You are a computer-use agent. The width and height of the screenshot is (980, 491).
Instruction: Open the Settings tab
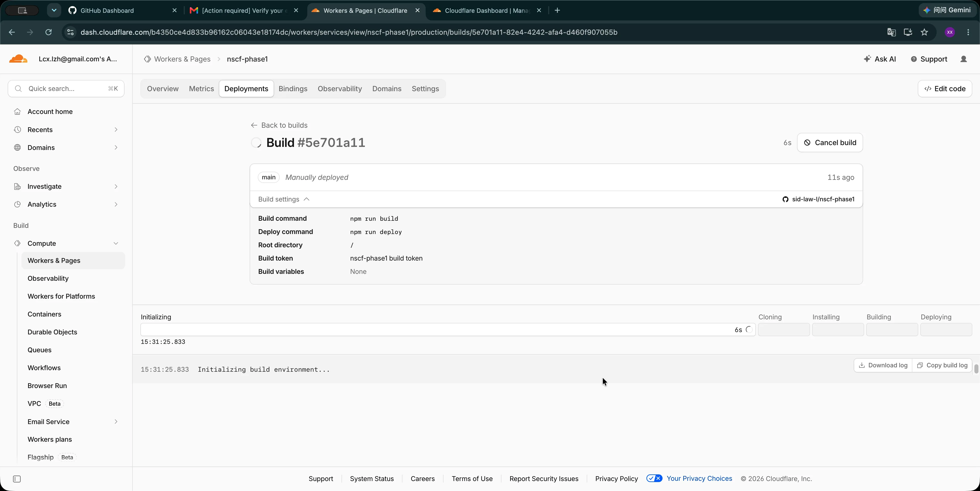425,89
